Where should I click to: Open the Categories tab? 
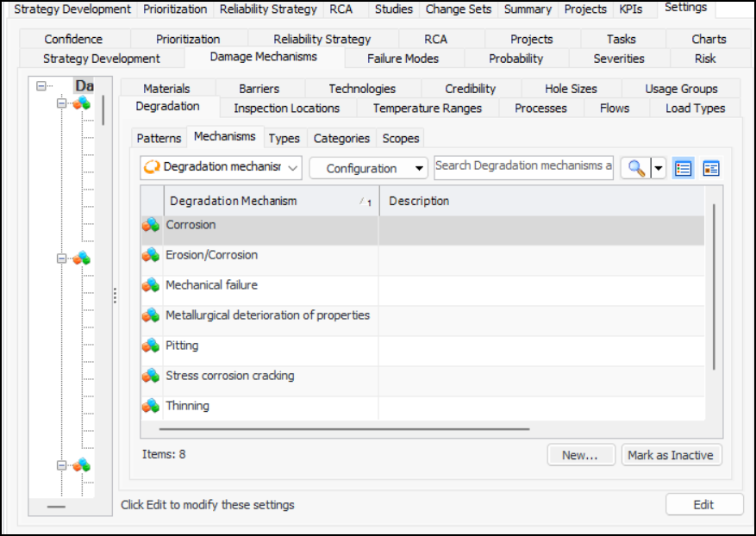click(x=341, y=139)
